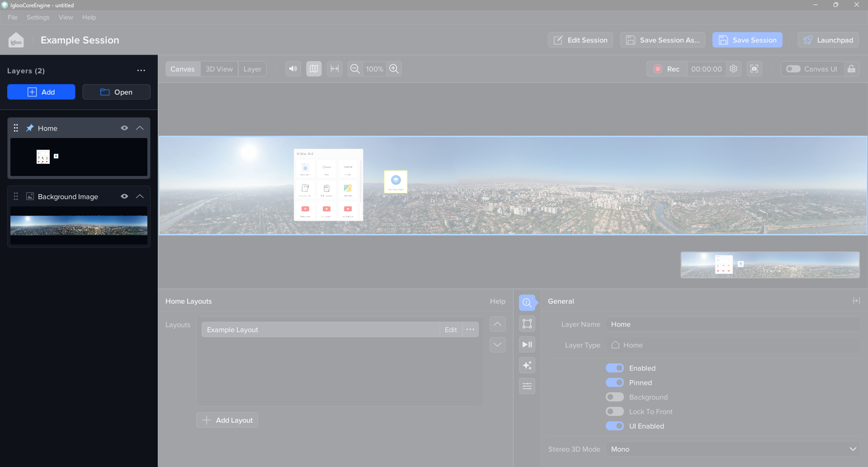The width and height of the screenshot is (868, 467).
Task: Enable the Lock To Front toggle
Action: (x=615, y=411)
